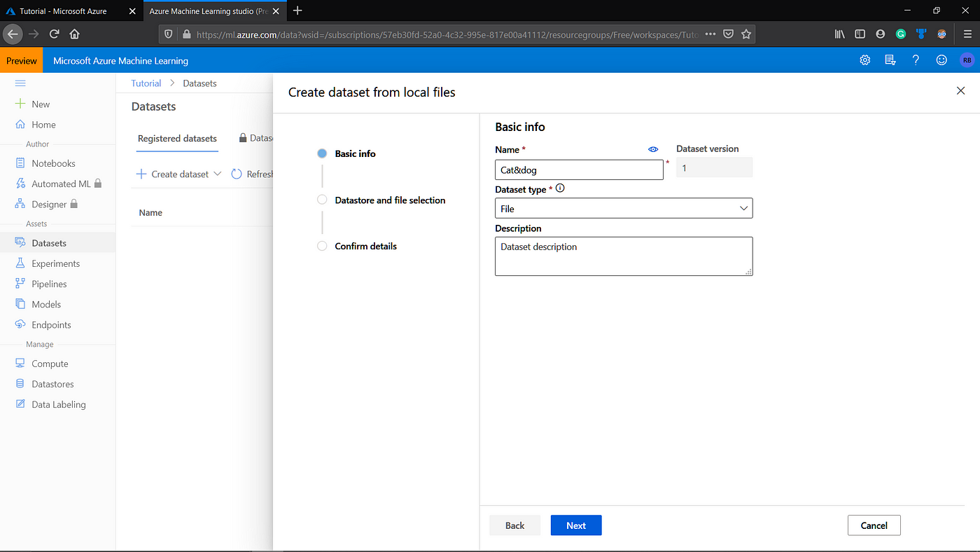The width and height of the screenshot is (980, 552).
Task: Open the feedback survey icon in header
Action: tap(890, 60)
